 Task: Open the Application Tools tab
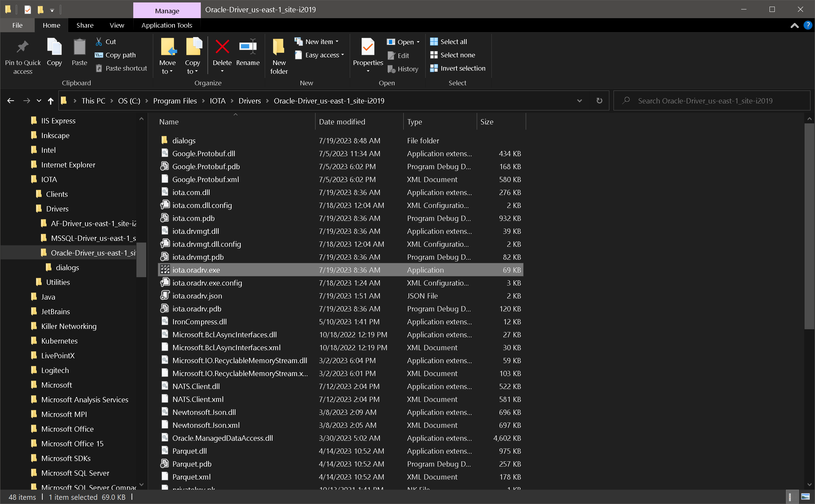click(x=167, y=25)
